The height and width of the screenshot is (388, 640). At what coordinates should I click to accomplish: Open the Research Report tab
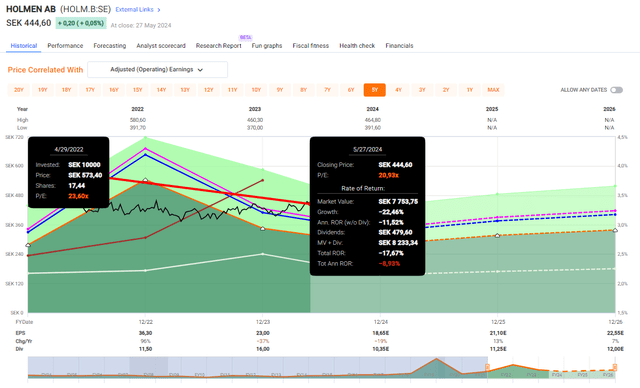pyautogui.click(x=218, y=46)
